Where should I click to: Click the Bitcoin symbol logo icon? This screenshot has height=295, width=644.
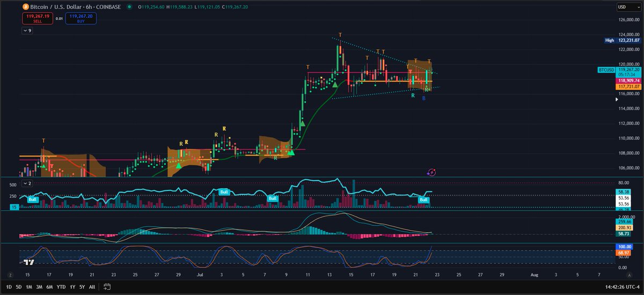pyautogui.click(x=25, y=7)
